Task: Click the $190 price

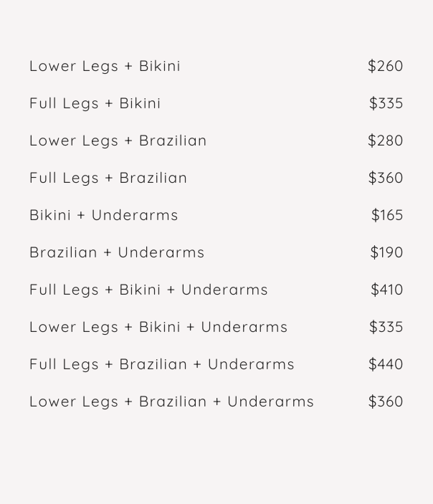Action: [386, 252]
